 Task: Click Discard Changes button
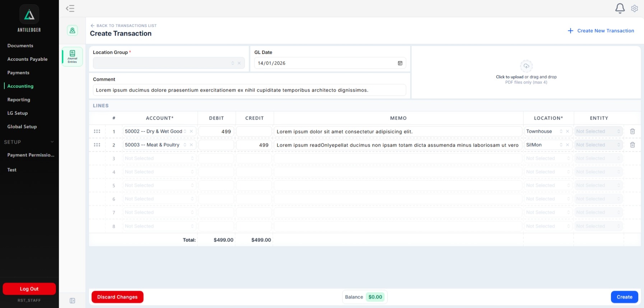(117, 297)
